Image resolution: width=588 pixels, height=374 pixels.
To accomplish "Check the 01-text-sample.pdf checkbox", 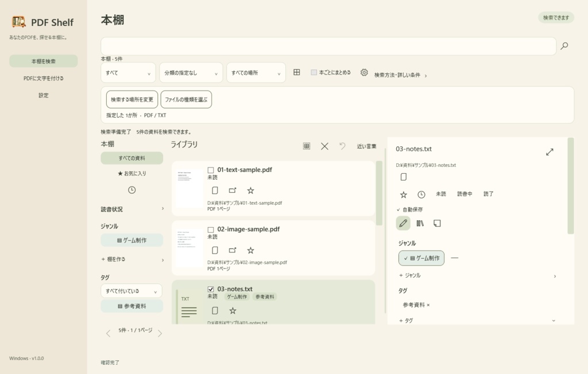I will click(x=211, y=170).
